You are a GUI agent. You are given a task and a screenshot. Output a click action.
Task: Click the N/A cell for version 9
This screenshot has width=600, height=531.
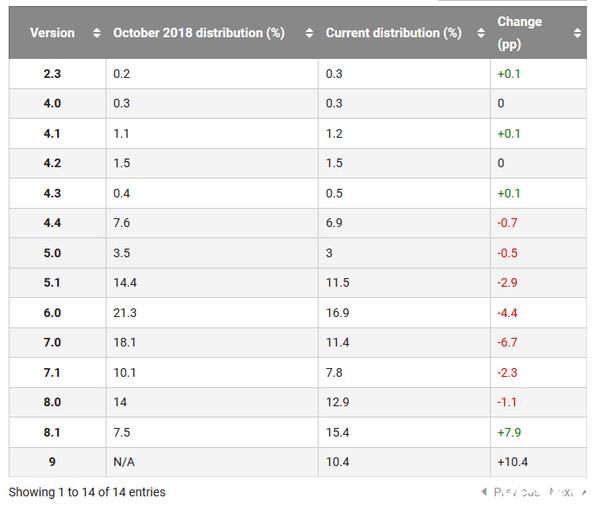[124, 462]
